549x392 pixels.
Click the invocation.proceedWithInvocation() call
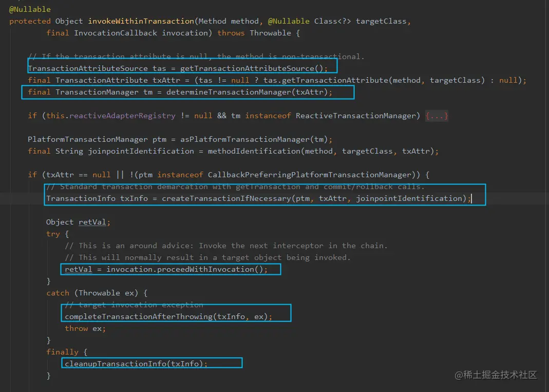pos(185,269)
